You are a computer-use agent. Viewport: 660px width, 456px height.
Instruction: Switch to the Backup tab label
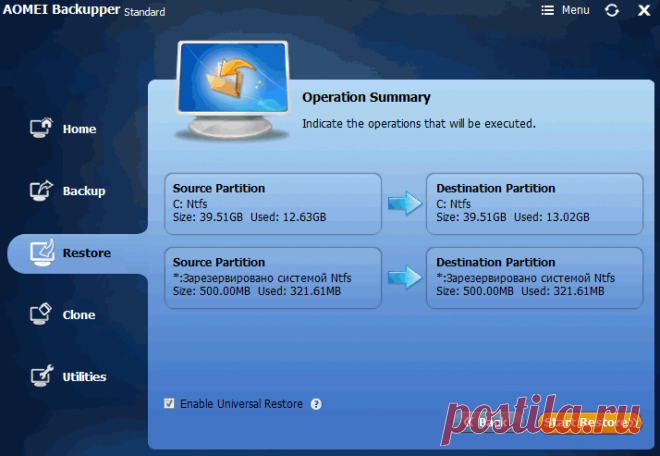click(x=84, y=191)
